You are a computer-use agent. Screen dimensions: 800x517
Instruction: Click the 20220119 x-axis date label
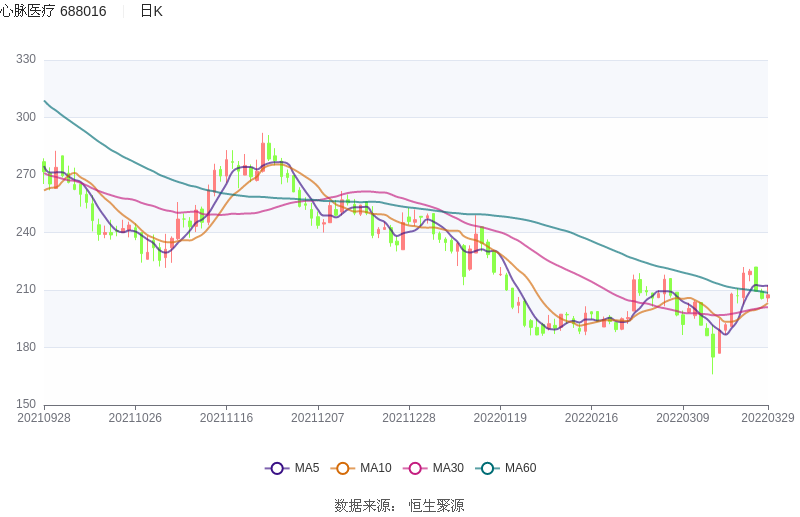coord(499,418)
